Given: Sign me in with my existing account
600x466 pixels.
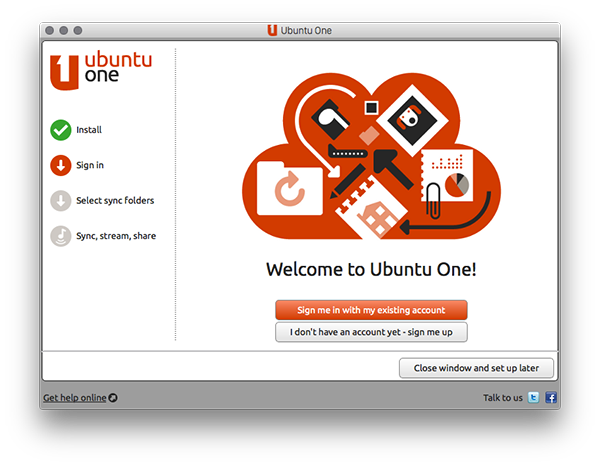Looking at the screenshot, I should pos(371,310).
